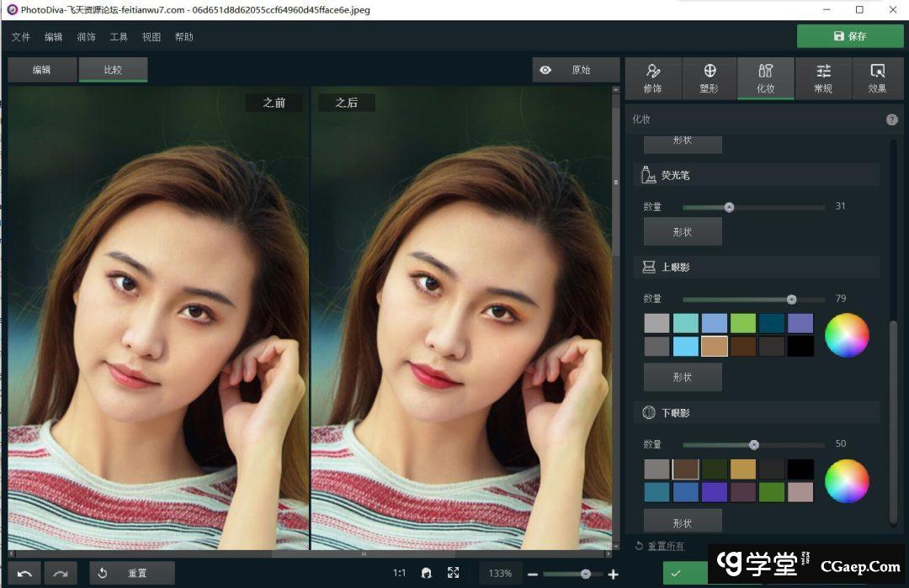Click the redo arrow icon

click(61, 573)
